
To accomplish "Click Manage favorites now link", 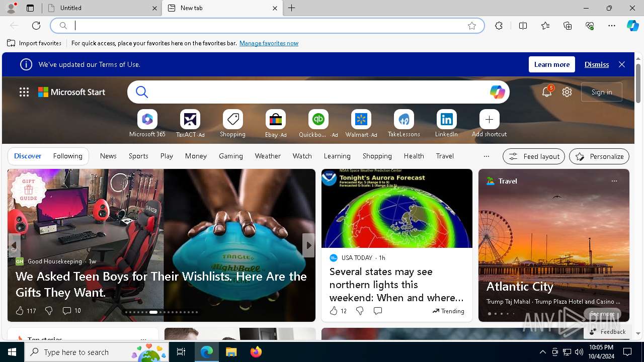I will tap(269, 43).
